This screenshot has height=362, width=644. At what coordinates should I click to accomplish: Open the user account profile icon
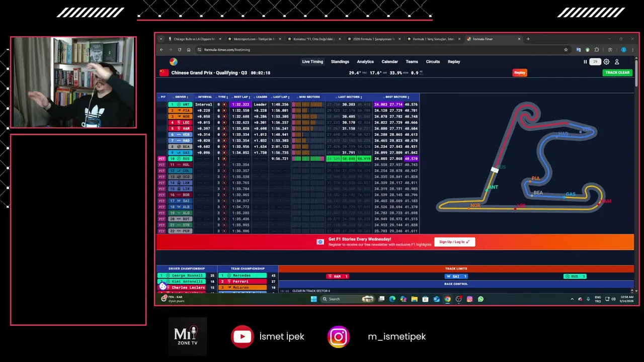click(x=617, y=62)
